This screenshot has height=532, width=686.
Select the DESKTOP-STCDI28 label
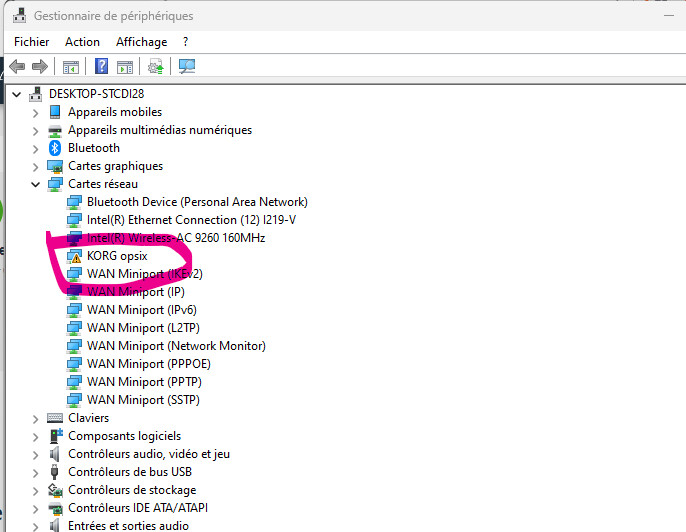[96, 94]
